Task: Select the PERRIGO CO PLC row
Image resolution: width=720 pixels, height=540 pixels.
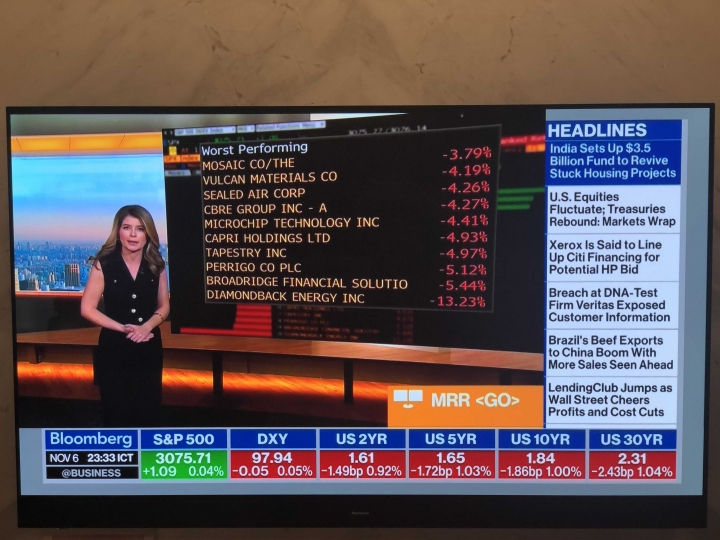Action: pyautogui.click(x=346, y=268)
